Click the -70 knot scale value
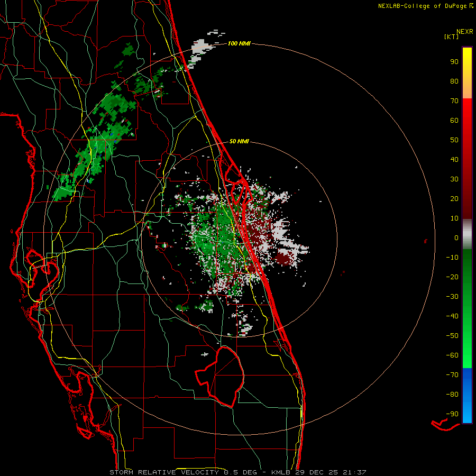476x476 pixels. click(452, 375)
